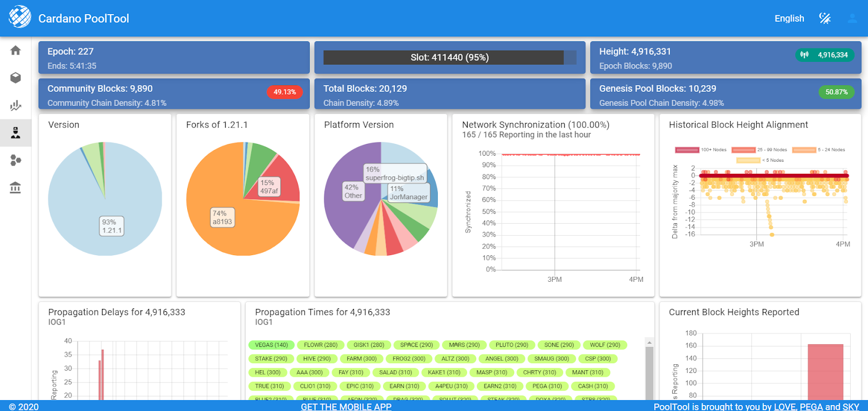Click the Cardano PoolTool globe logo
This screenshot has height=411, width=868.
pos(20,17)
